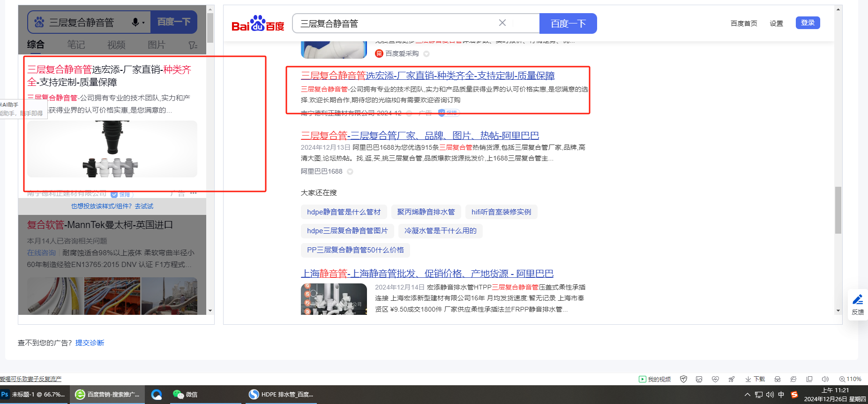The image size is (868, 404).
Task: Open the dropdown arrow beside the microphone icon
Action: click(143, 23)
